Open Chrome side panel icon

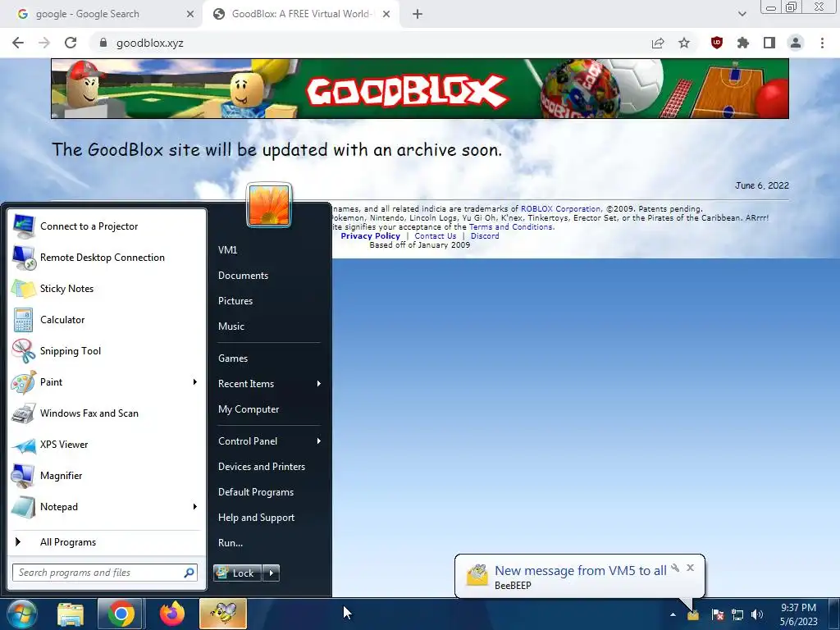click(769, 43)
